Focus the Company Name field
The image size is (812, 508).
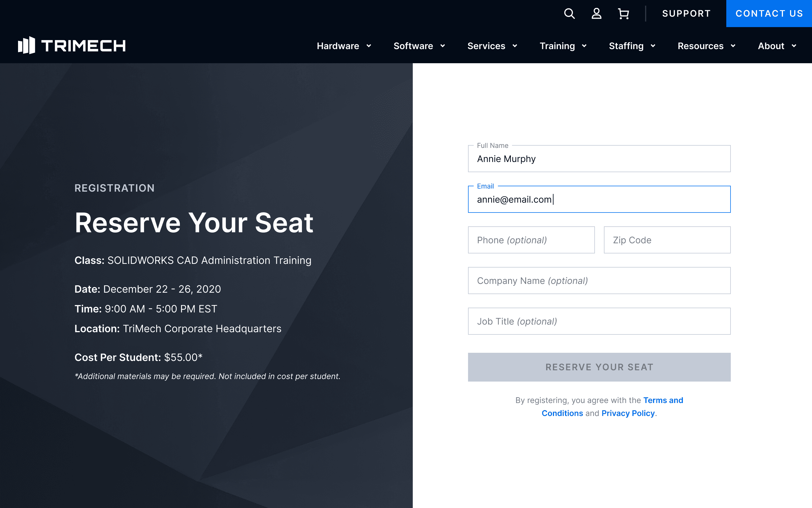[599, 281]
